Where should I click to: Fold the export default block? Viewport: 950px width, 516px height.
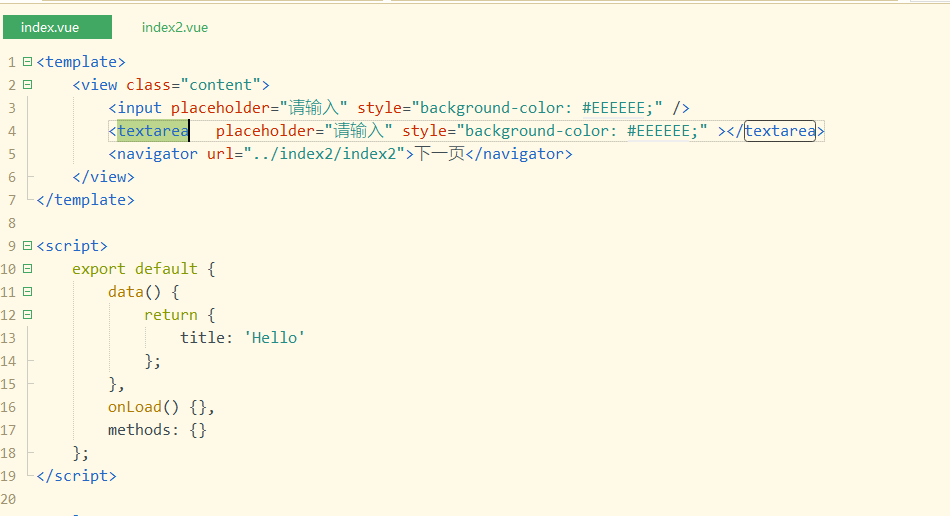pyautogui.click(x=27, y=269)
